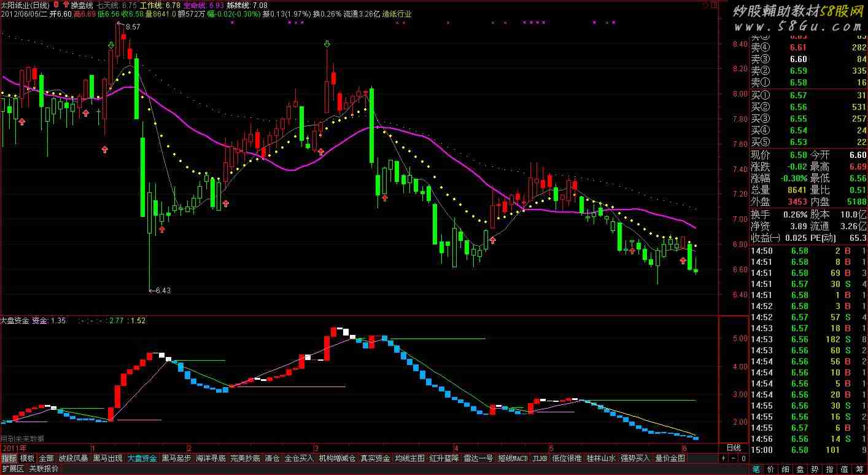Switch to the 模板 template tab

pos(27,458)
